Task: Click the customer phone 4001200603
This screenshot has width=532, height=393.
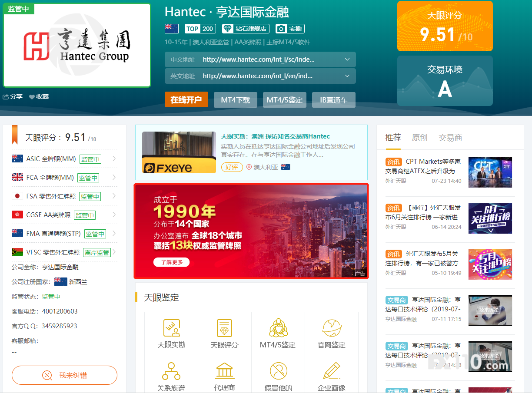Action: [x=60, y=311]
